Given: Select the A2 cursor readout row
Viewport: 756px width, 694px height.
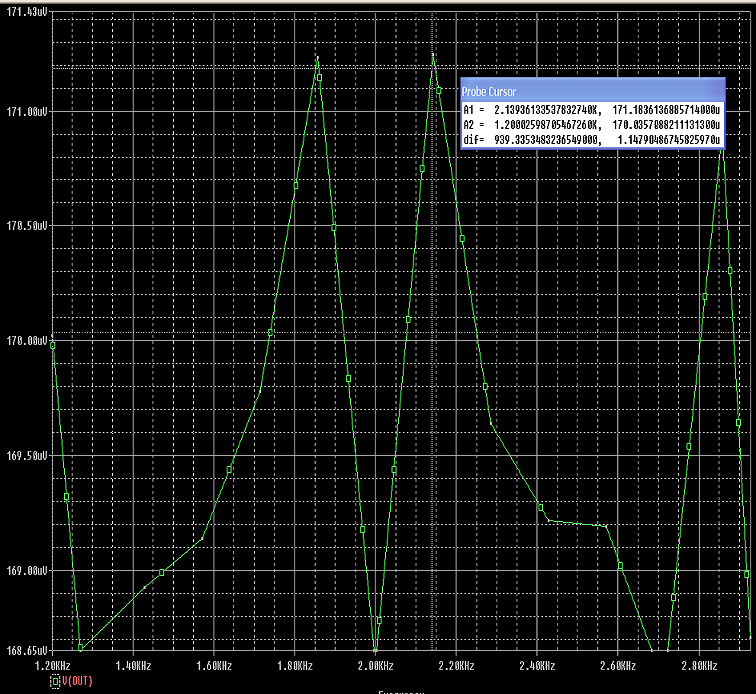Looking at the screenshot, I should pos(592,125).
